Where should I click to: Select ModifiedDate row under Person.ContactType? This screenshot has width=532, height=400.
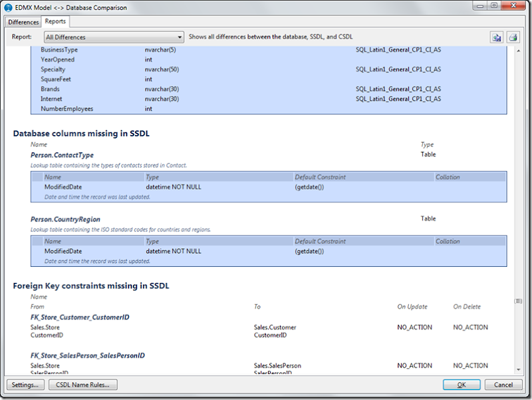coord(269,187)
